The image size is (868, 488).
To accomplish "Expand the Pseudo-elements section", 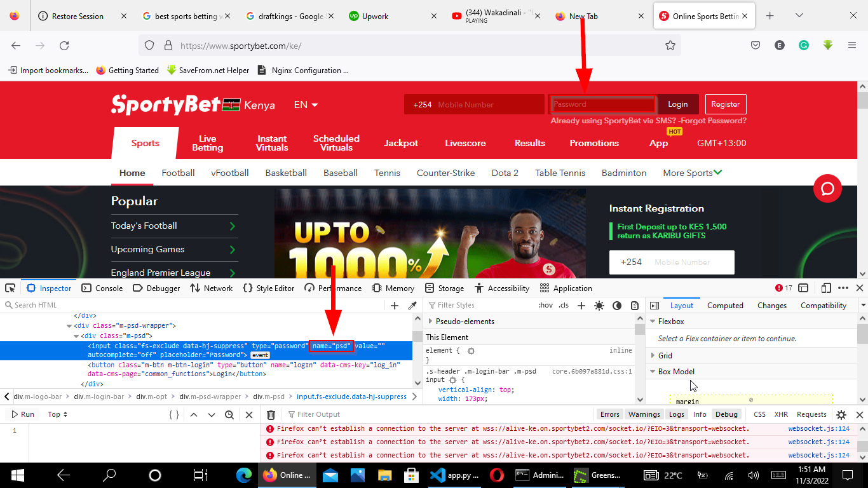I will (431, 322).
